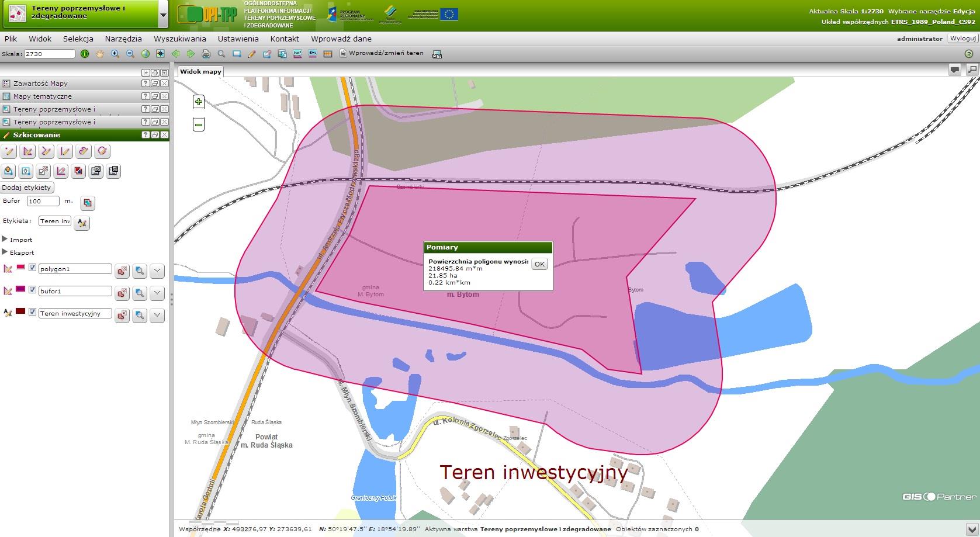The height and width of the screenshot is (537, 980).
Task: Select the pencil drawing tool in toolbar
Action: [252, 54]
